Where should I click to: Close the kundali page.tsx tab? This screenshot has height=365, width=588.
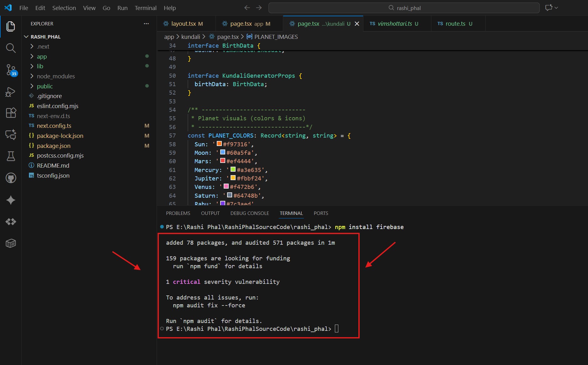pyautogui.click(x=357, y=24)
